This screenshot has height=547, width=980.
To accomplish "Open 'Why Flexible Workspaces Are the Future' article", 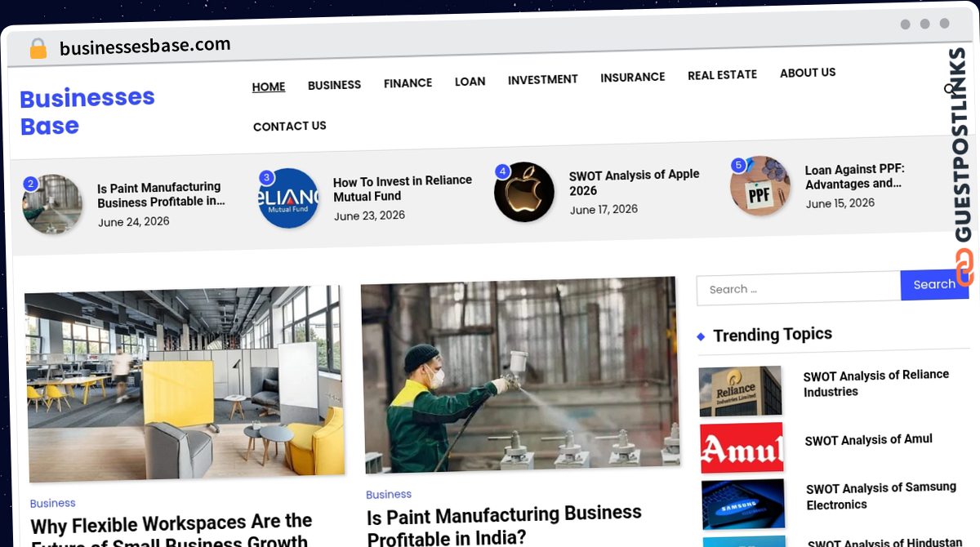I will 171,529.
